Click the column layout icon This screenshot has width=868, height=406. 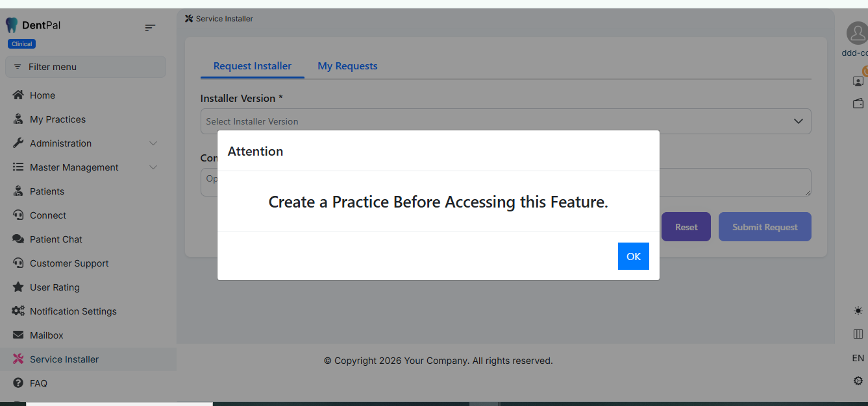click(858, 334)
